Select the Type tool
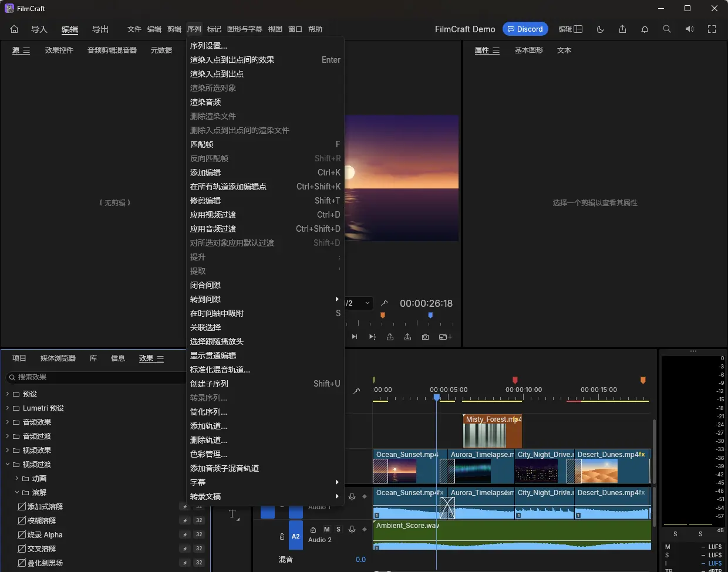 [232, 515]
